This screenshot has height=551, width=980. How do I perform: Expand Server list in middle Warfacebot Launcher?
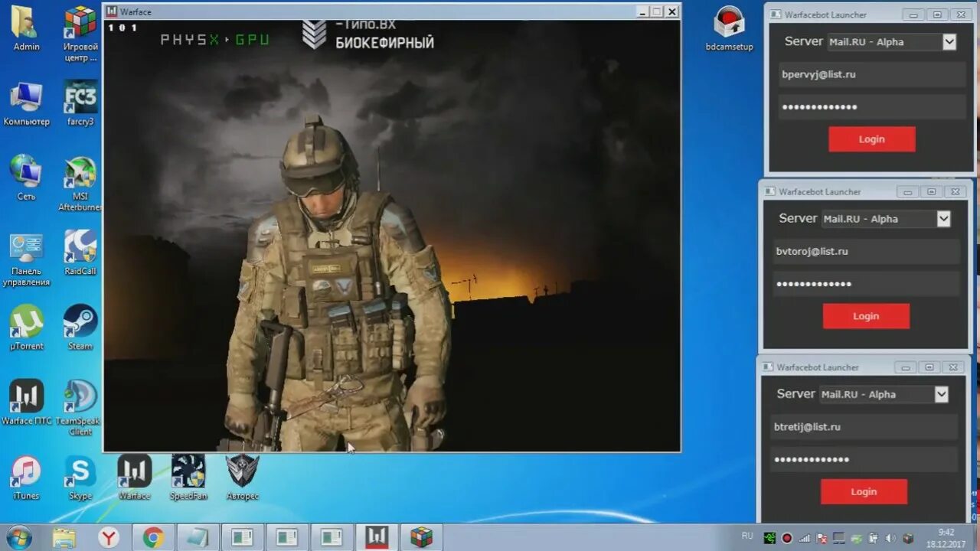(x=942, y=219)
